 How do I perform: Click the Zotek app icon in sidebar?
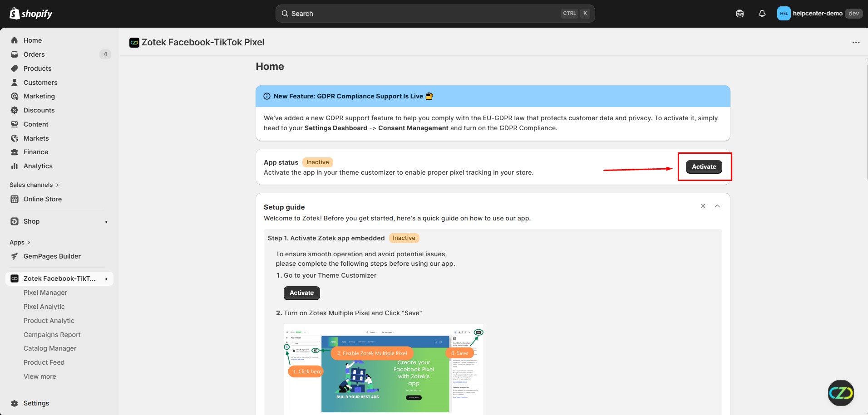tap(15, 278)
